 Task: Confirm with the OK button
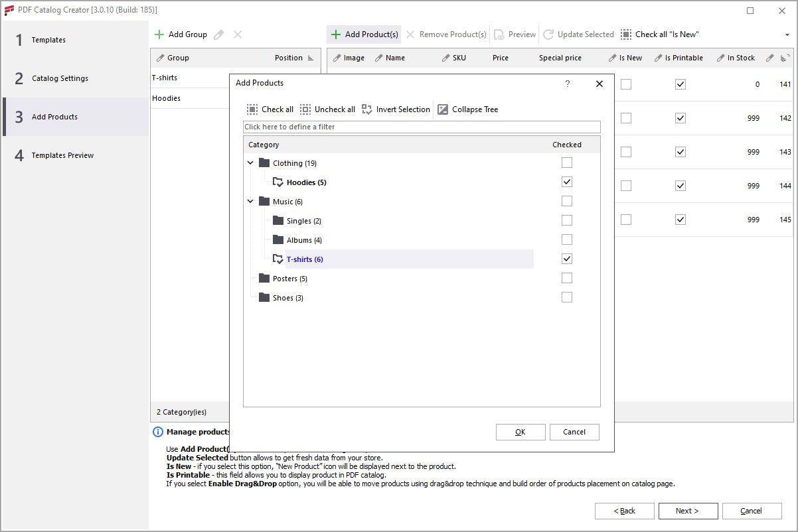(520, 432)
